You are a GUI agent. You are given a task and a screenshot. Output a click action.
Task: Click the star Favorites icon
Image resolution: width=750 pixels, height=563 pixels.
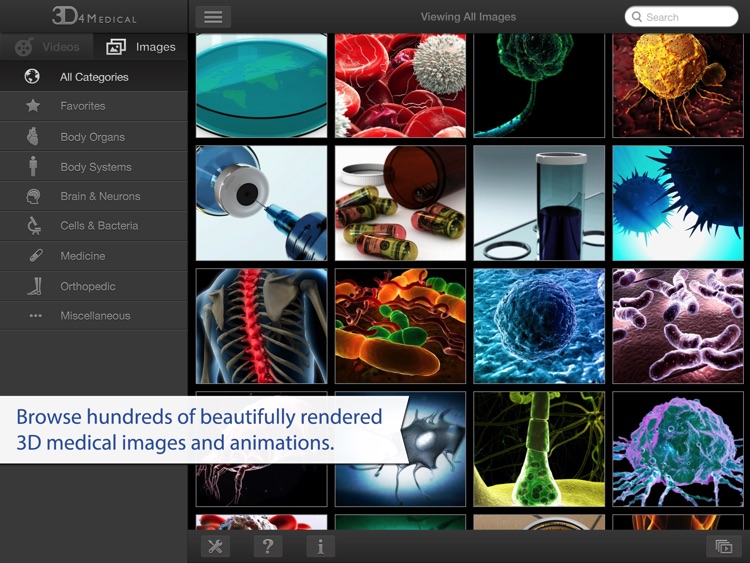[x=33, y=105]
